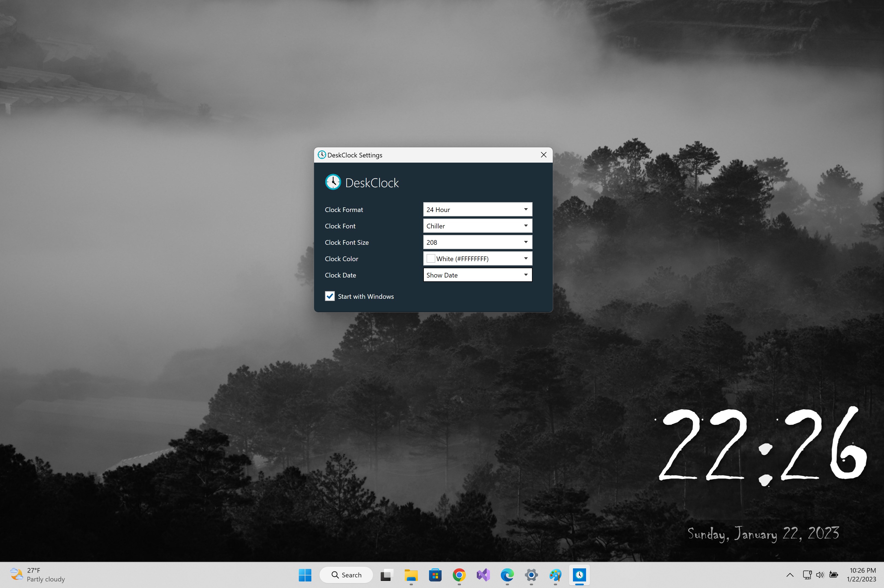Open Microsoft Edge from the taskbar

pyautogui.click(x=507, y=575)
